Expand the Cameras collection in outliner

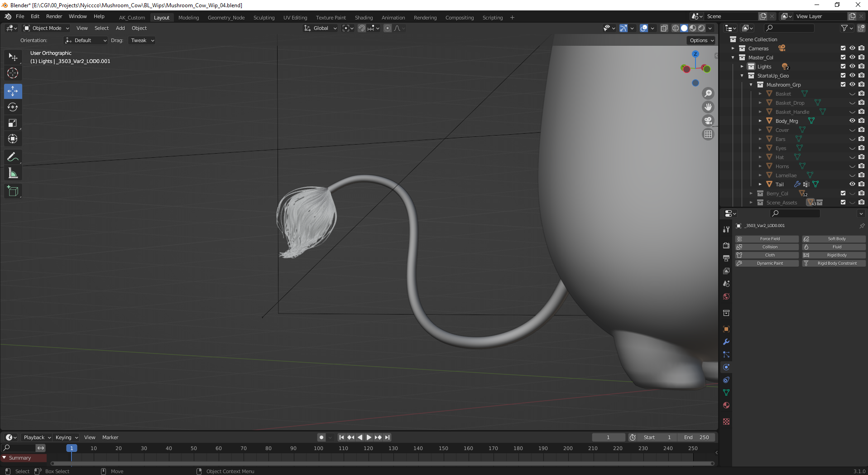pos(733,48)
